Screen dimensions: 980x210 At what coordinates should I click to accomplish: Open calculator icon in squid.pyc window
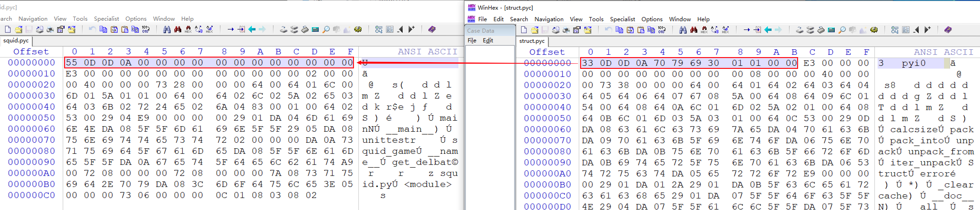[315, 29]
